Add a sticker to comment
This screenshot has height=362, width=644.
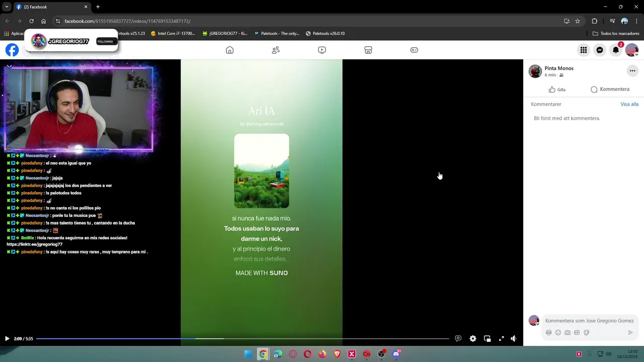[587, 332]
